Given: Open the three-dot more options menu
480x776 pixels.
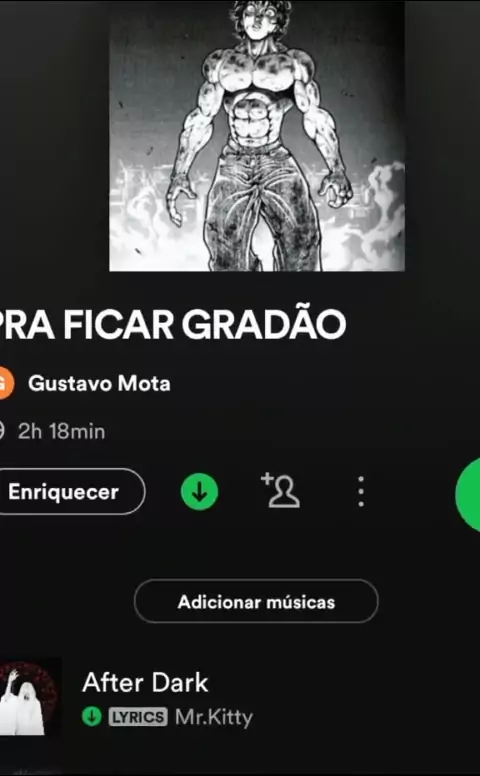Looking at the screenshot, I should pyautogui.click(x=361, y=491).
